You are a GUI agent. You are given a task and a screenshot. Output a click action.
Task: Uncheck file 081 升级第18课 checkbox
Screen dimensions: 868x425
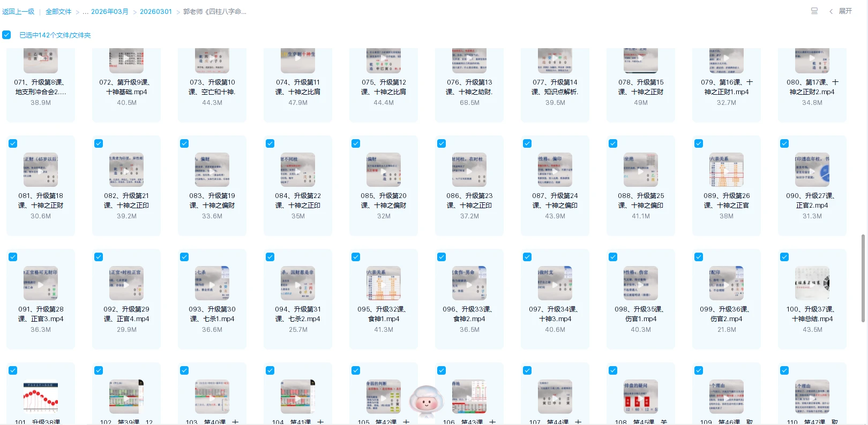pos(13,143)
